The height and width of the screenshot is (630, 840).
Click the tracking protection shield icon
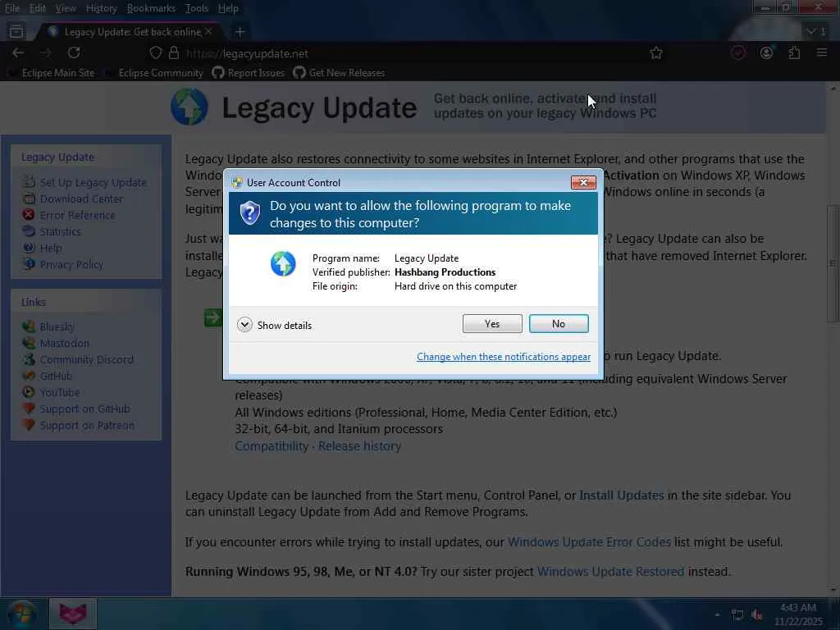coord(155,53)
